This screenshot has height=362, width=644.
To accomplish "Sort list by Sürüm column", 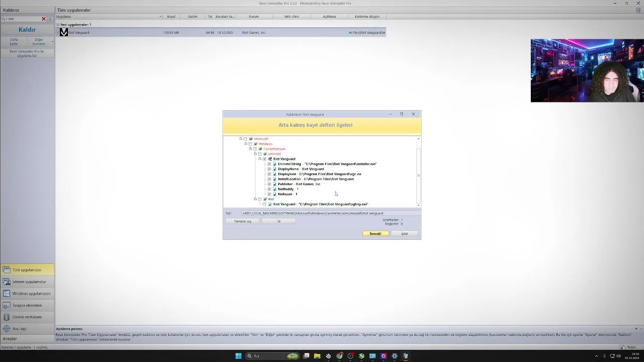I will tap(193, 17).
